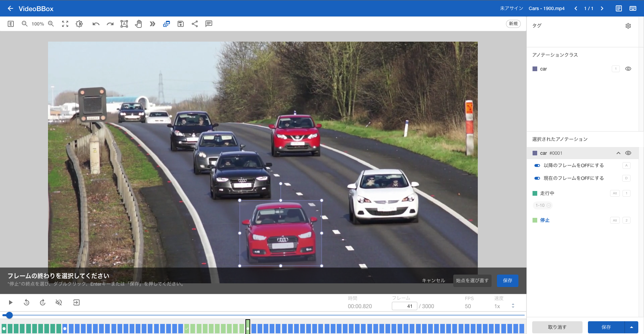
Task: Click the 取り消す button
Action: [x=557, y=327]
